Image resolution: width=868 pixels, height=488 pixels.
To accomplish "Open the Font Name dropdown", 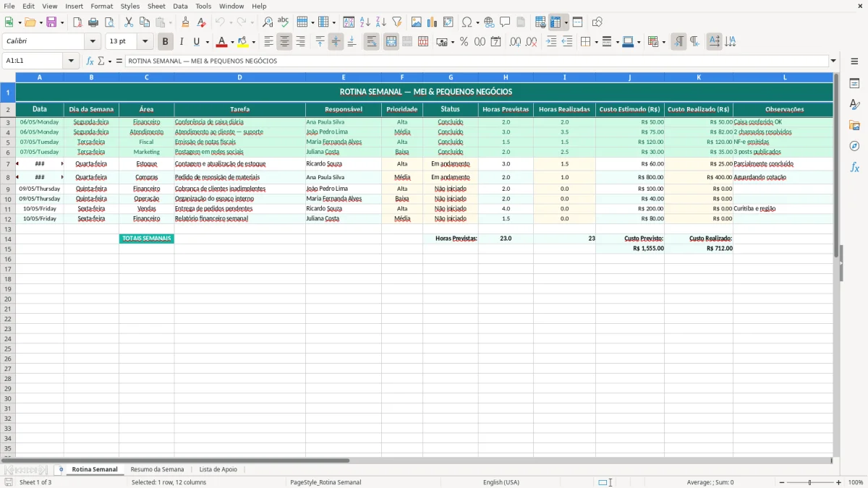I will point(93,42).
